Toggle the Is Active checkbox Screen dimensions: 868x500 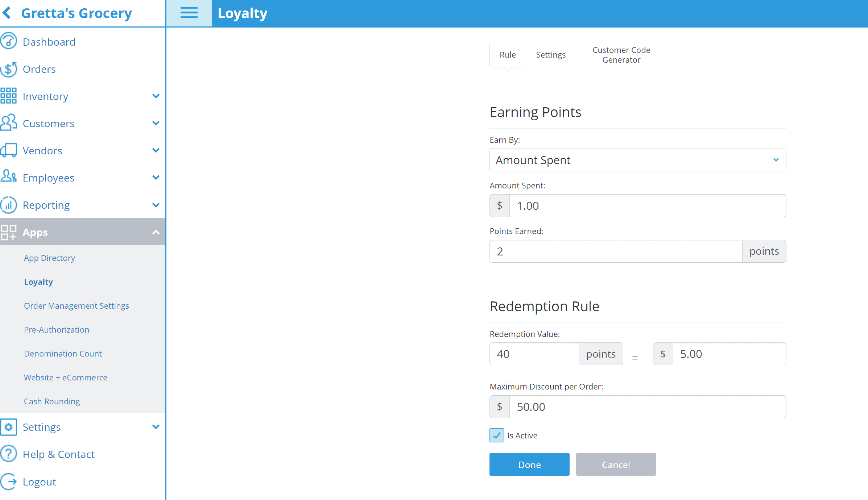(x=497, y=435)
